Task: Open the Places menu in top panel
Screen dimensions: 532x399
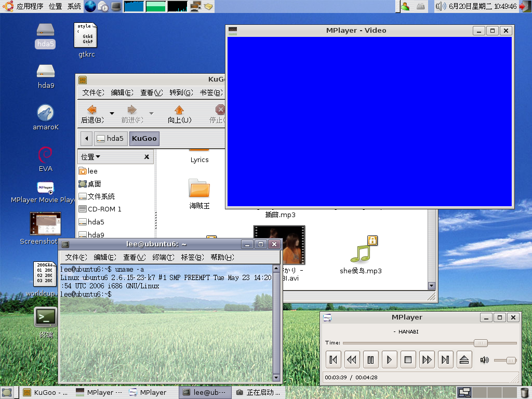Action: point(55,6)
